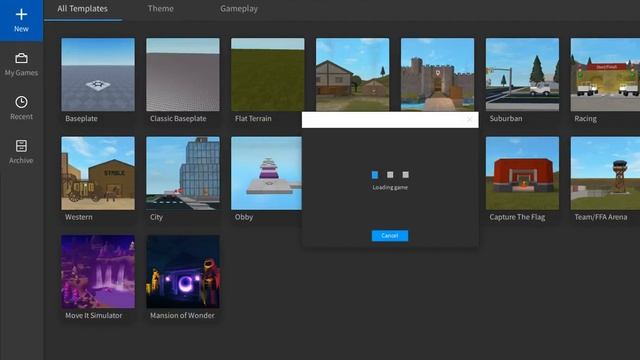
Task: Choose the Obby template thumbnail
Action: point(266,173)
